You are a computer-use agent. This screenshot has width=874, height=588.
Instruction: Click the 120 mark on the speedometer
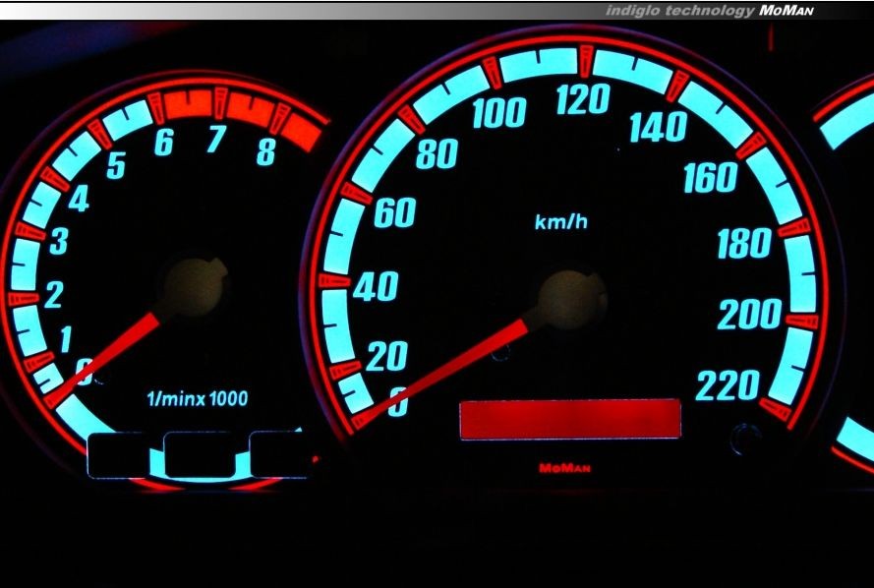click(x=583, y=99)
